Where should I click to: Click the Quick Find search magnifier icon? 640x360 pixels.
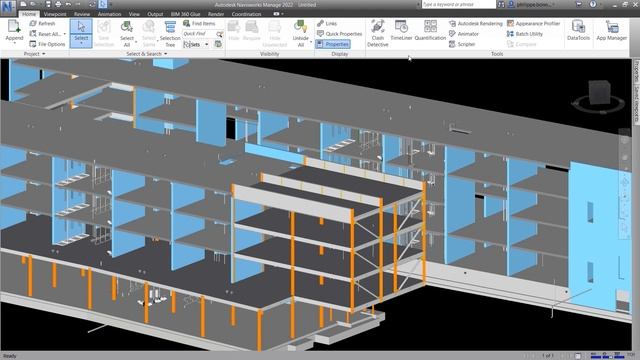point(220,34)
